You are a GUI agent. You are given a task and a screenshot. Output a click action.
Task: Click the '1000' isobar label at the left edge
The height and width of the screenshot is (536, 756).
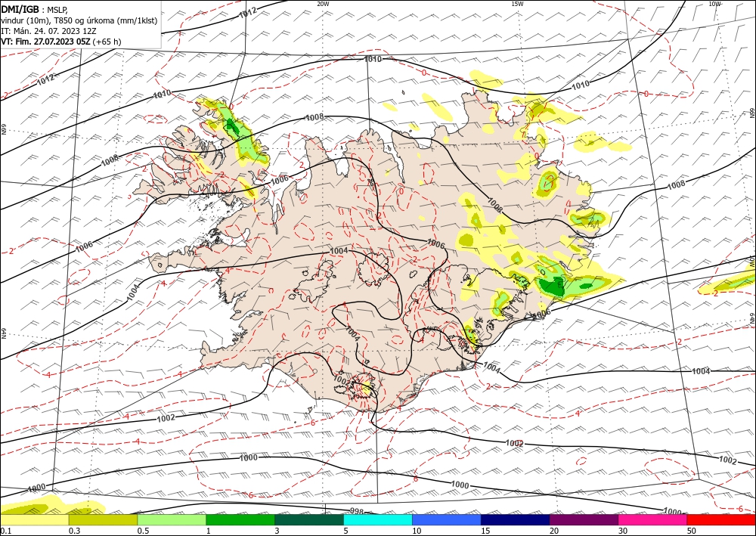pos(36,489)
